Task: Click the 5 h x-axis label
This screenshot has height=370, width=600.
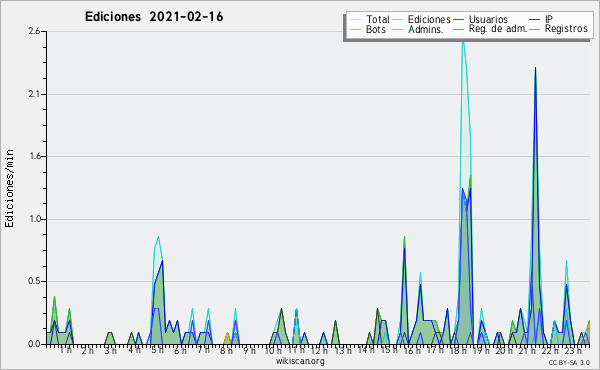Action: pyautogui.click(x=157, y=350)
